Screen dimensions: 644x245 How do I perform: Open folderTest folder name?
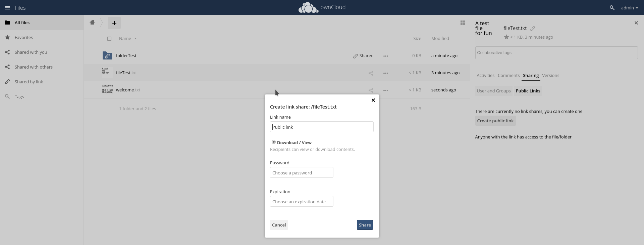pyautogui.click(x=126, y=56)
